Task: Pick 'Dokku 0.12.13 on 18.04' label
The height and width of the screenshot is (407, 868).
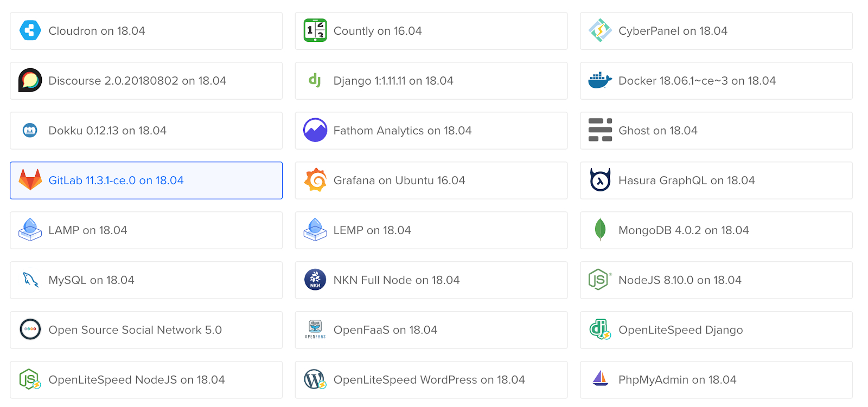Action: coord(107,131)
